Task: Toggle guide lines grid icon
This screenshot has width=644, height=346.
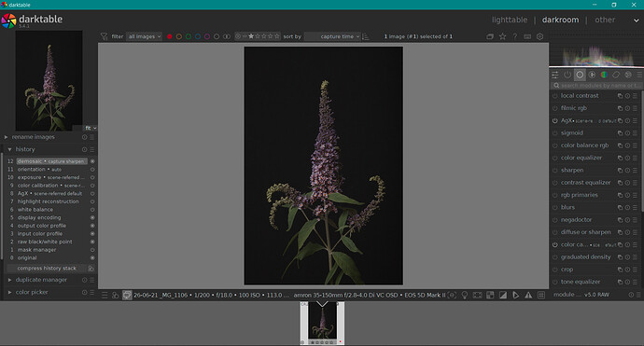Action: click(541, 295)
